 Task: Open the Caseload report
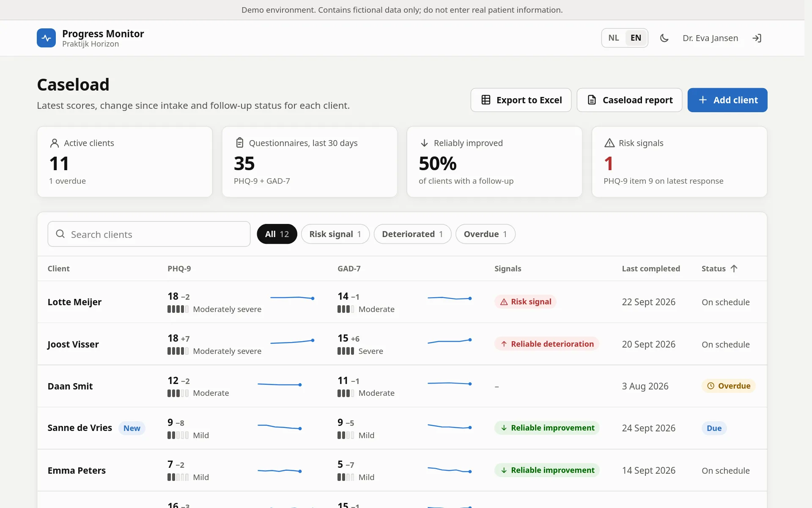(x=629, y=100)
